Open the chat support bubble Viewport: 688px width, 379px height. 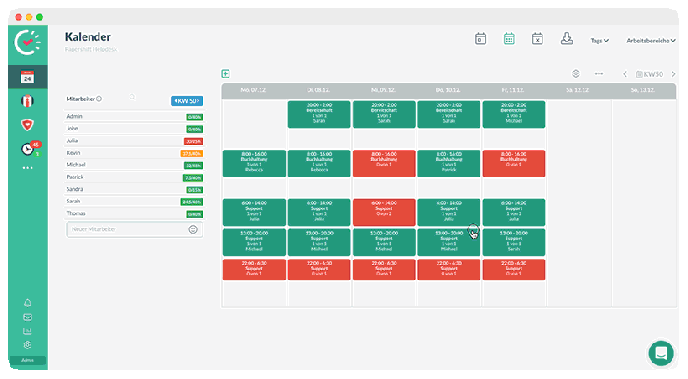click(661, 353)
